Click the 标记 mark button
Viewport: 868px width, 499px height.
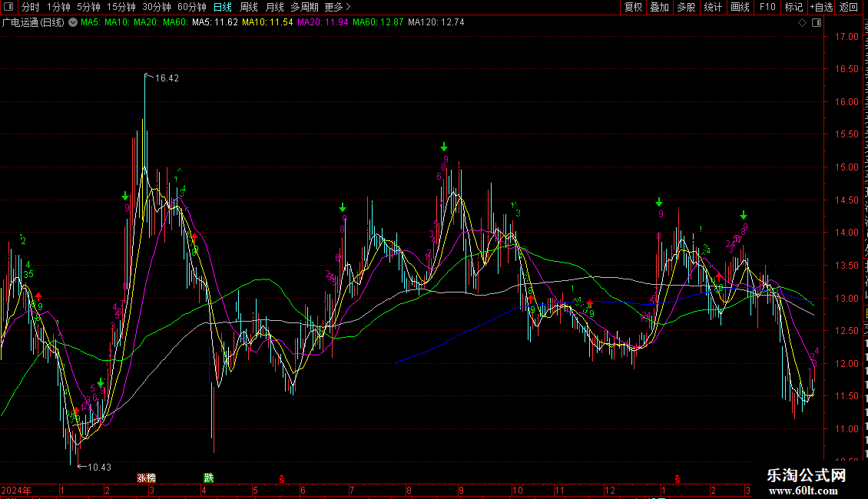pyautogui.click(x=793, y=7)
